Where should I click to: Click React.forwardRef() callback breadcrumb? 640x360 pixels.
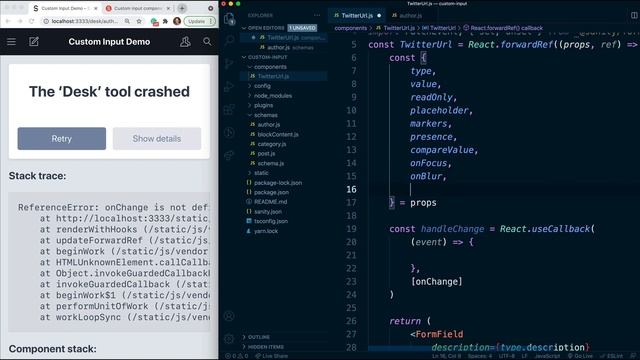point(507,28)
